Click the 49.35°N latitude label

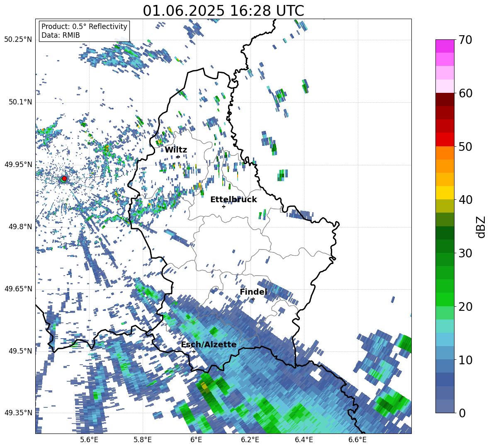click(18, 413)
